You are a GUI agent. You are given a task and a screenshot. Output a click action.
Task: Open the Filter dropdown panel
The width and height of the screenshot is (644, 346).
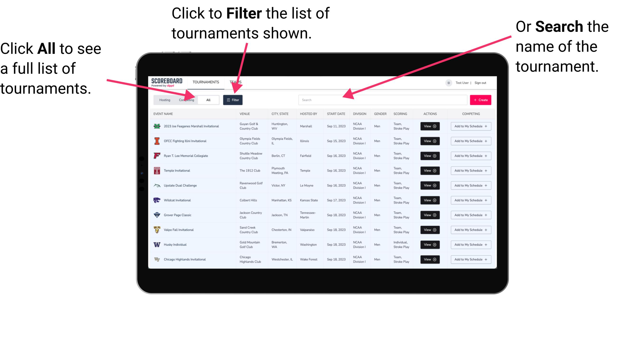tap(233, 100)
